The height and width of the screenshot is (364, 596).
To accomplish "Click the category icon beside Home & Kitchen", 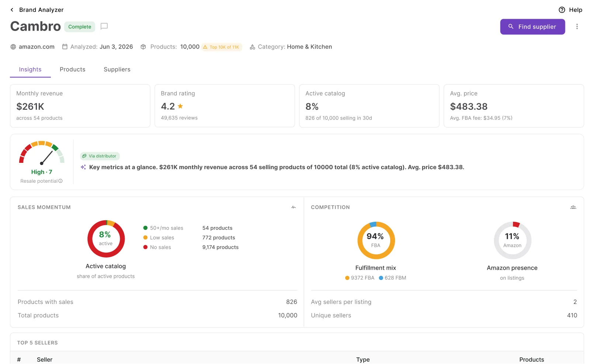I will tap(252, 47).
